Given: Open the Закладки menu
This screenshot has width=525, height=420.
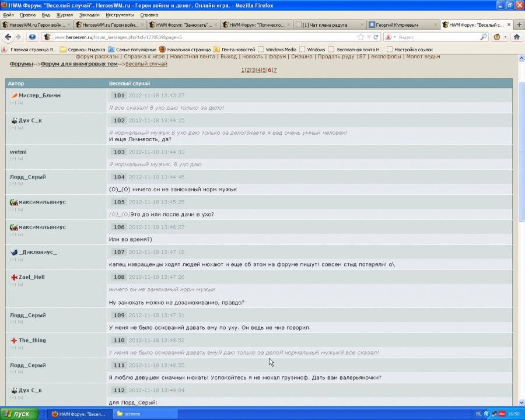Looking at the screenshot, I should (x=89, y=15).
